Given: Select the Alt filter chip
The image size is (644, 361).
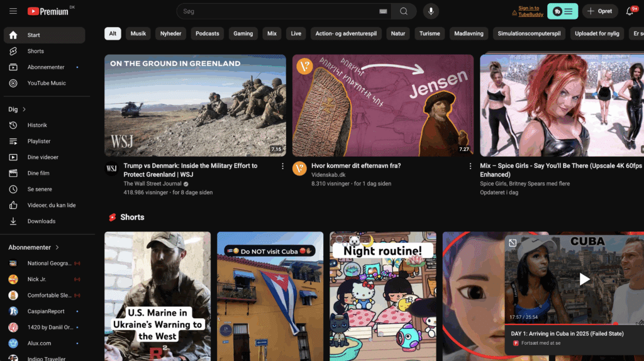Looking at the screenshot, I should [x=113, y=34].
